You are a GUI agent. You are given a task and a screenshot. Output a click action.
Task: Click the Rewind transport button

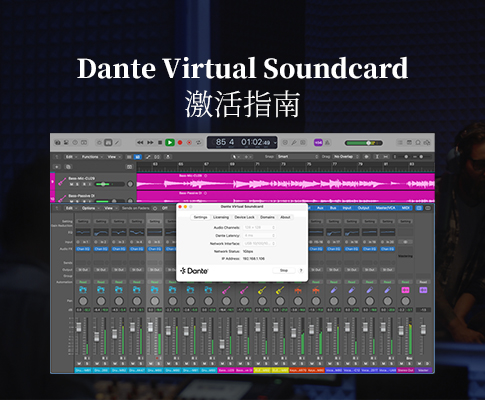[x=140, y=142]
